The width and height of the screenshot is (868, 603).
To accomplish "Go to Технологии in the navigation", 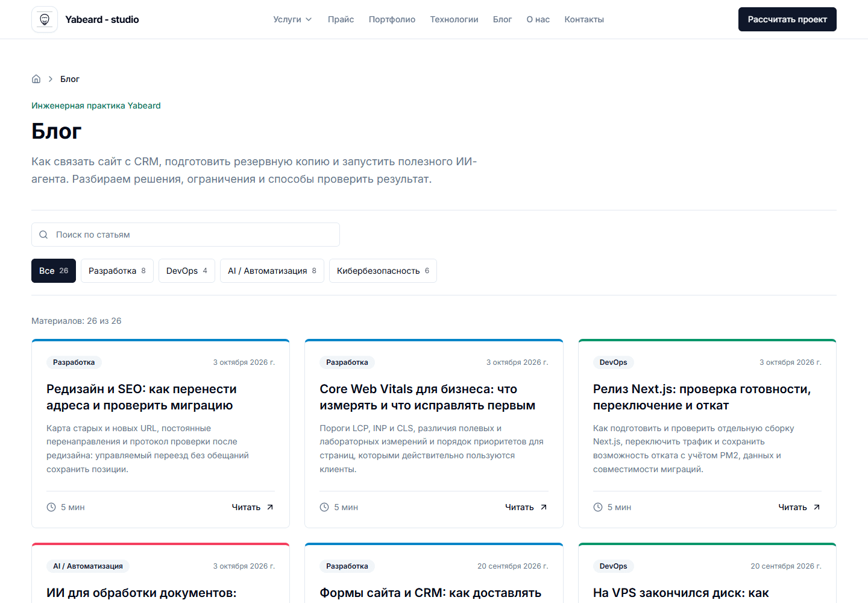I will pyautogui.click(x=454, y=19).
